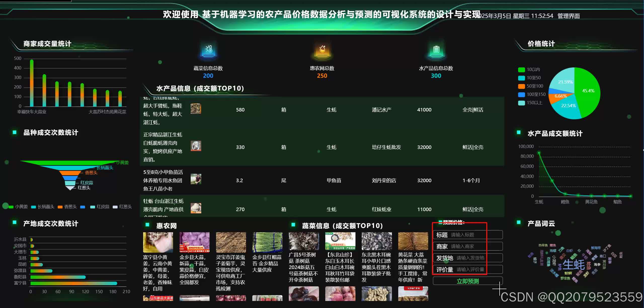644x308 pixels.
Task: Open the 金乡县大蒜 purple garlic image
Action: (194, 242)
